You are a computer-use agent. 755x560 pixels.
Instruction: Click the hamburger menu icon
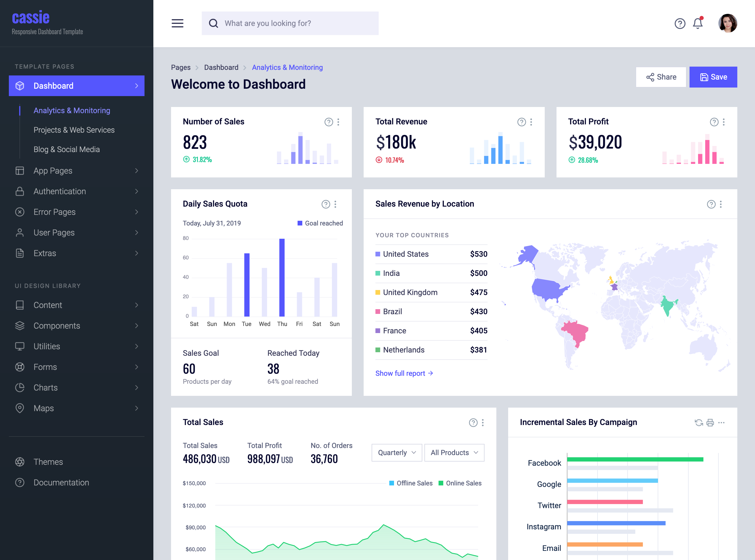pyautogui.click(x=177, y=23)
